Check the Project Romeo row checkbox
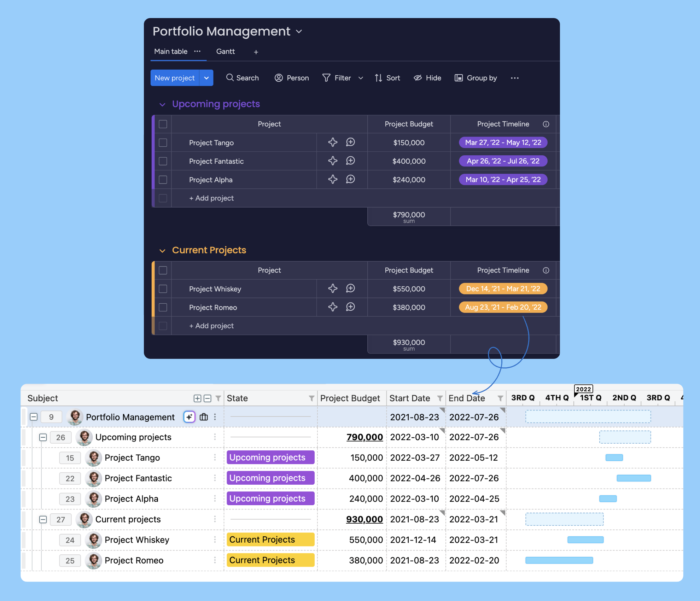700x601 pixels. [x=163, y=307]
